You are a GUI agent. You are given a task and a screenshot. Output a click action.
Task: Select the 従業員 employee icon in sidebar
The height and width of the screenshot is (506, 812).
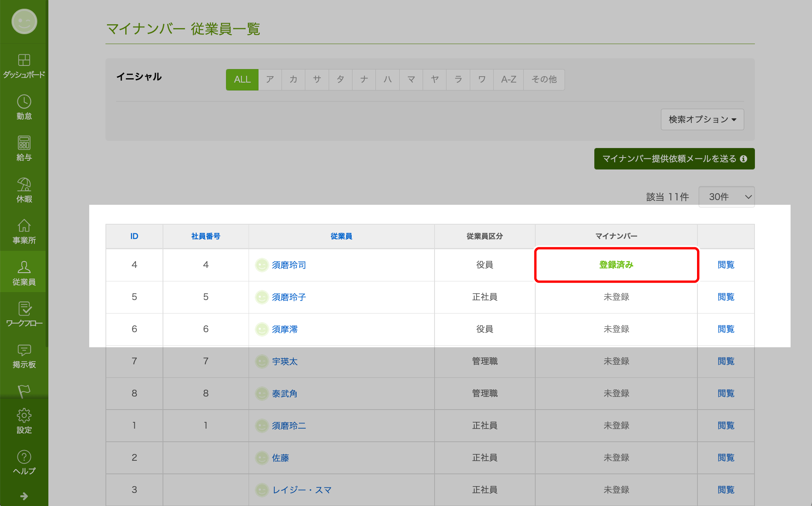pyautogui.click(x=24, y=267)
